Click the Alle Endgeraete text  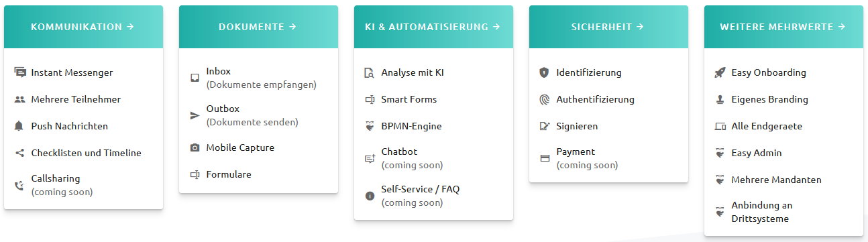point(767,126)
